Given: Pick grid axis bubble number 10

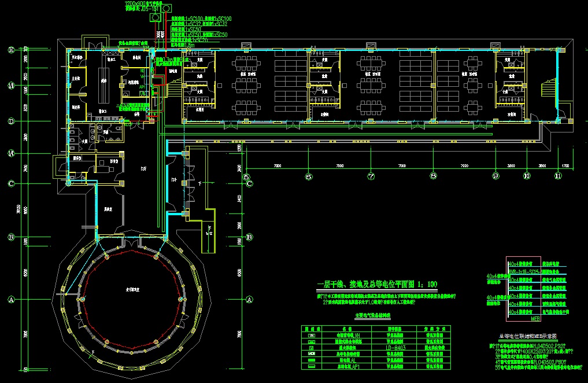Looking at the screenshot, I should point(526,176).
